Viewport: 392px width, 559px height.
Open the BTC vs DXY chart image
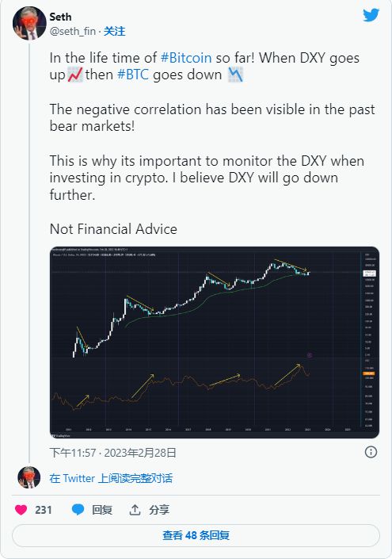(x=215, y=343)
